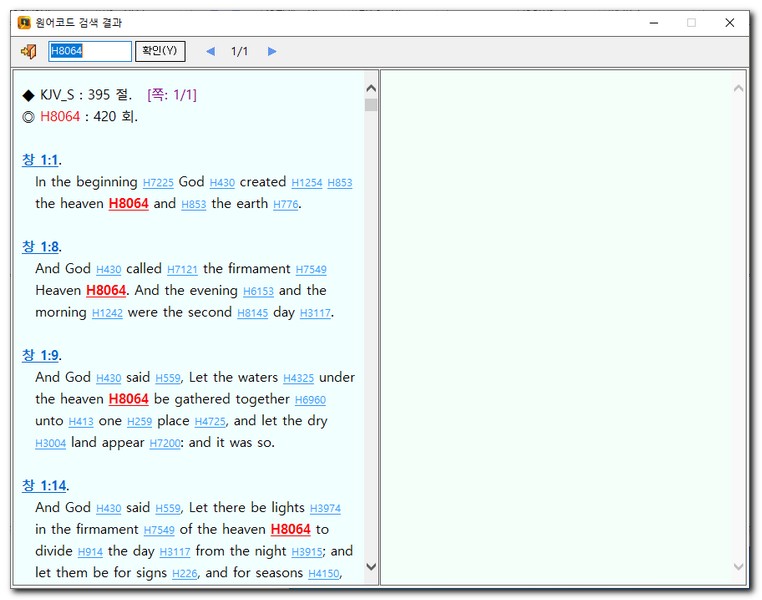Open the 창 1:14 verse reference link
762x600 pixels.
[x=44, y=486]
